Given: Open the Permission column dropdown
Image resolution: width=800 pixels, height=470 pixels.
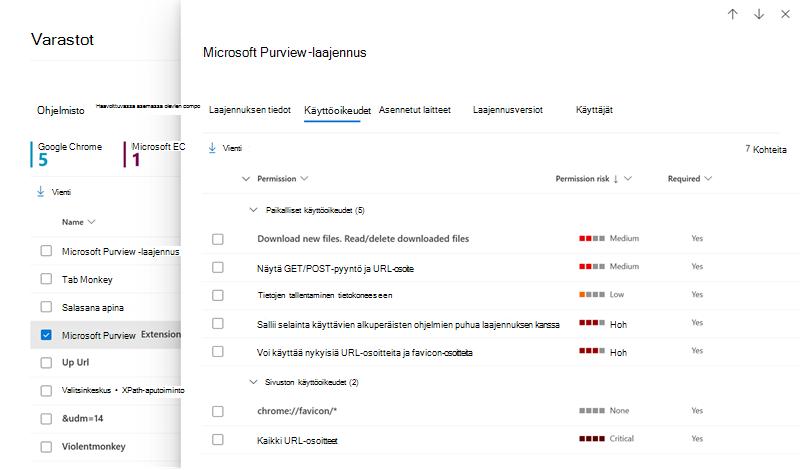Looking at the screenshot, I should 304,179.
